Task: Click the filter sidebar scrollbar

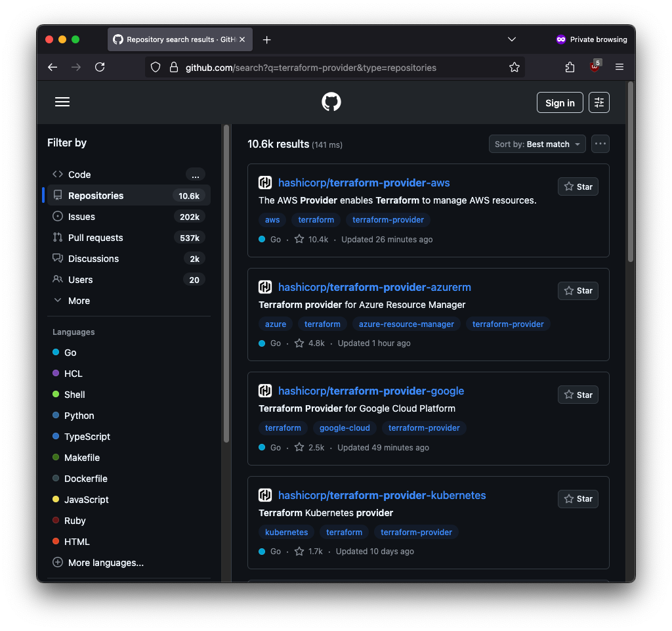Action: coord(226,283)
